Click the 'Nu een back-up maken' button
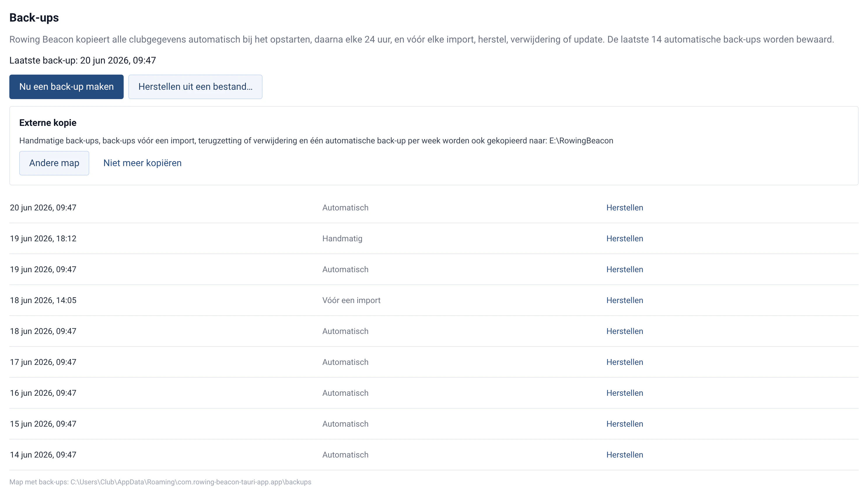Viewport: 868px width, 496px height. point(66,87)
